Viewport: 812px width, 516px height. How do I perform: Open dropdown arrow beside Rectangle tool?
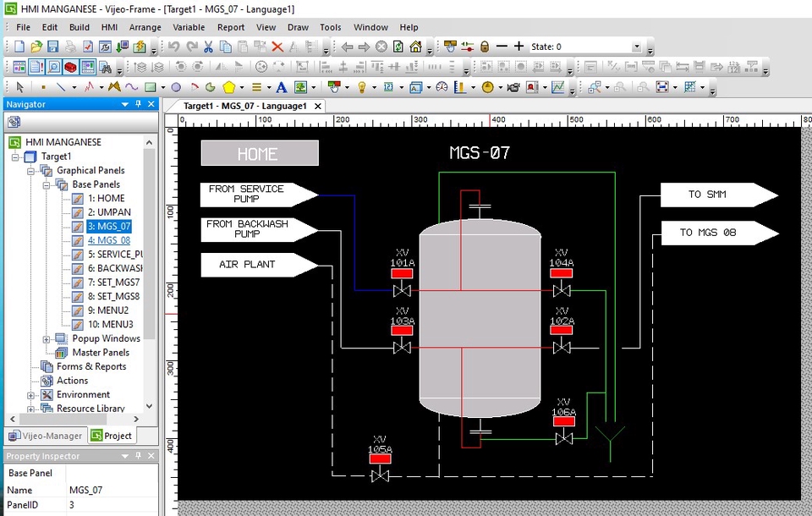(162, 87)
